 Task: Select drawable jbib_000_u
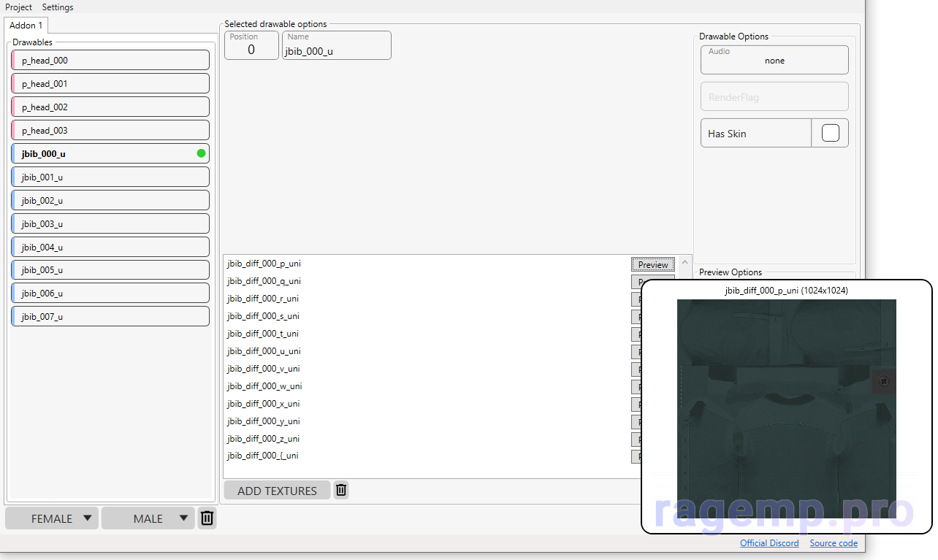click(x=110, y=154)
